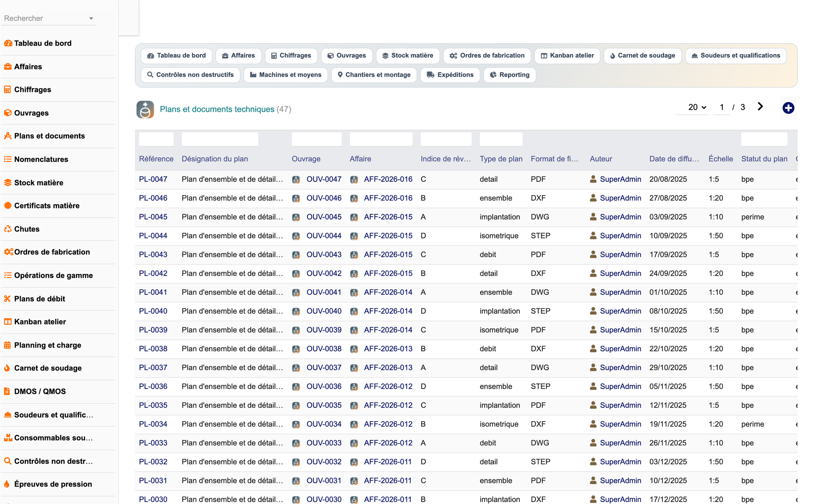Viewport: 815px width, 504px height.
Task: Open the Chiffrages top tab
Action: coord(291,56)
